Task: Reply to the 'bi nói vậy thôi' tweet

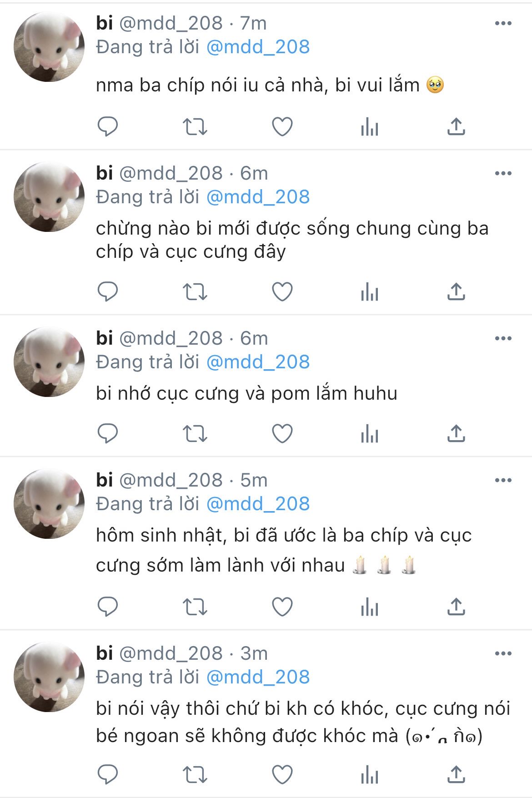Action: (108, 774)
